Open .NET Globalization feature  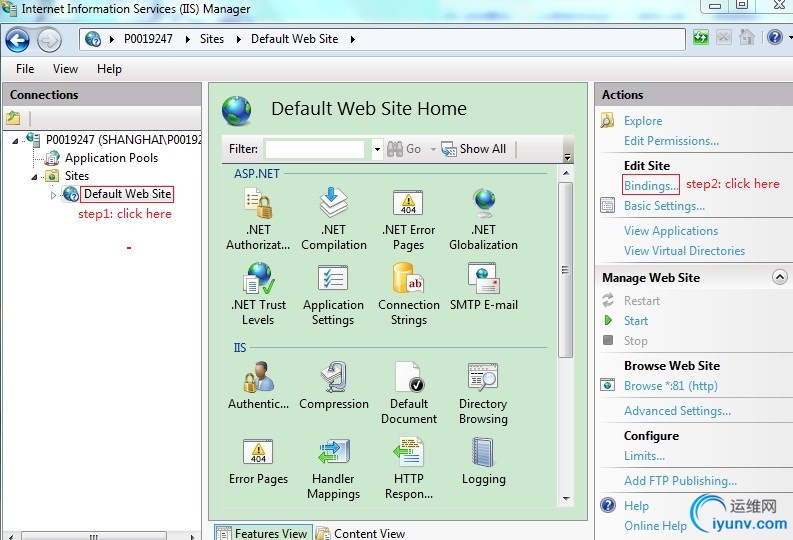(483, 219)
